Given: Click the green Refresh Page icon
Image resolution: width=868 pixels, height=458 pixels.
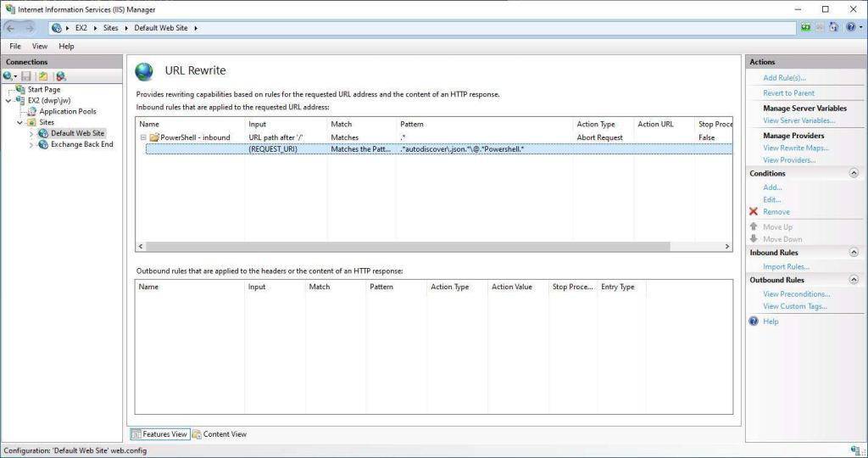Looking at the screenshot, I should coord(804,28).
